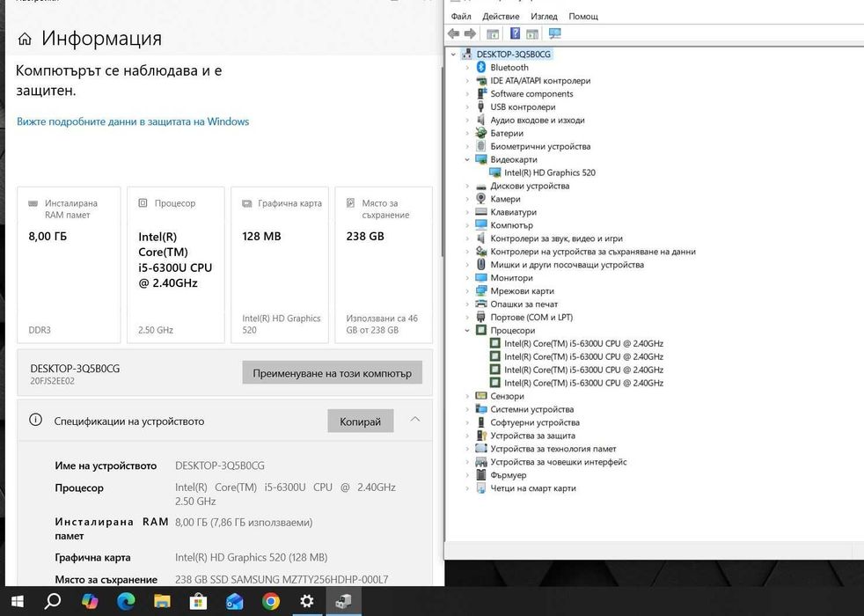Select the Фърмуер icon

[x=481, y=474]
